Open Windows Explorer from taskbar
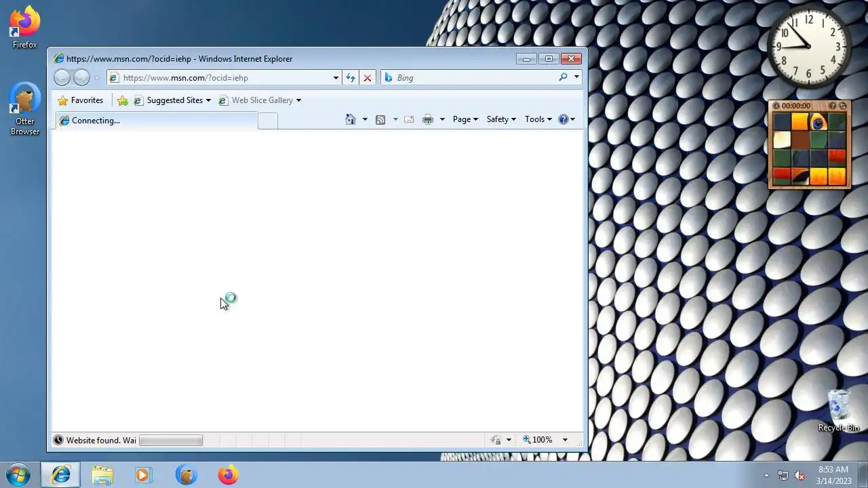Image resolution: width=868 pixels, height=488 pixels. coord(102,475)
